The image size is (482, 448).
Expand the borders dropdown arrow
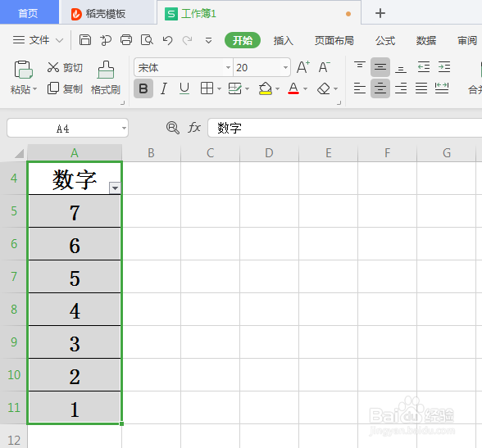click(x=219, y=88)
